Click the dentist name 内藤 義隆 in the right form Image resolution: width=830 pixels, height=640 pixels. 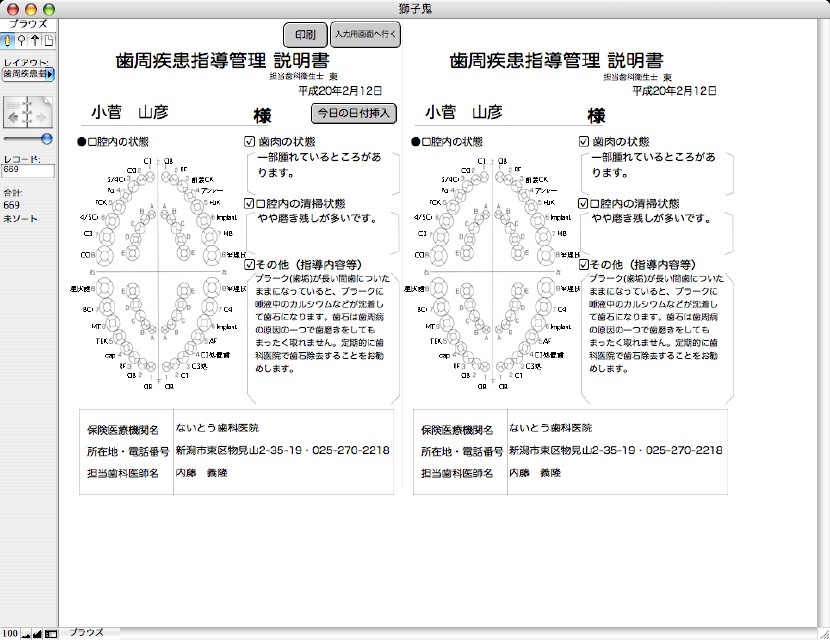pyautogui.click(x=535, y=473)
